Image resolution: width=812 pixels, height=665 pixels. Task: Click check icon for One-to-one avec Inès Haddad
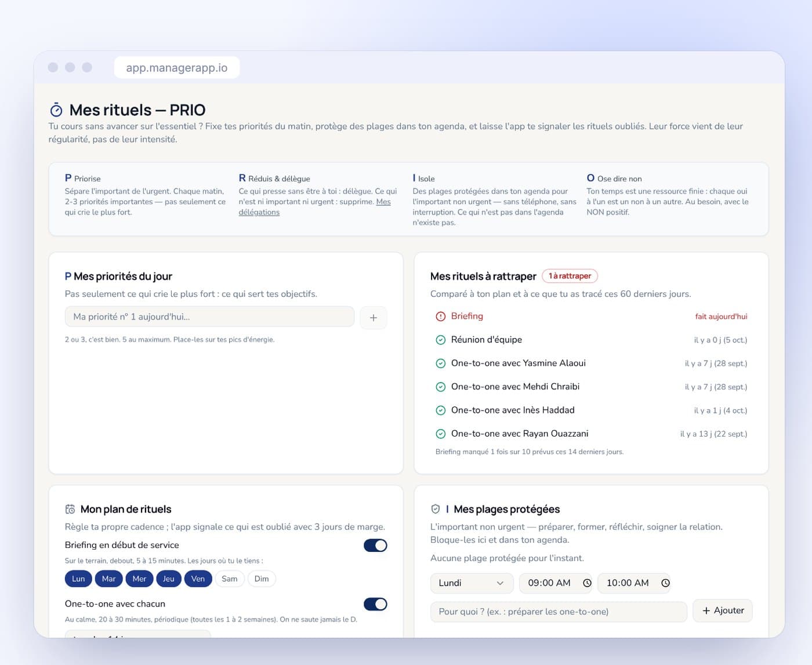441,410
